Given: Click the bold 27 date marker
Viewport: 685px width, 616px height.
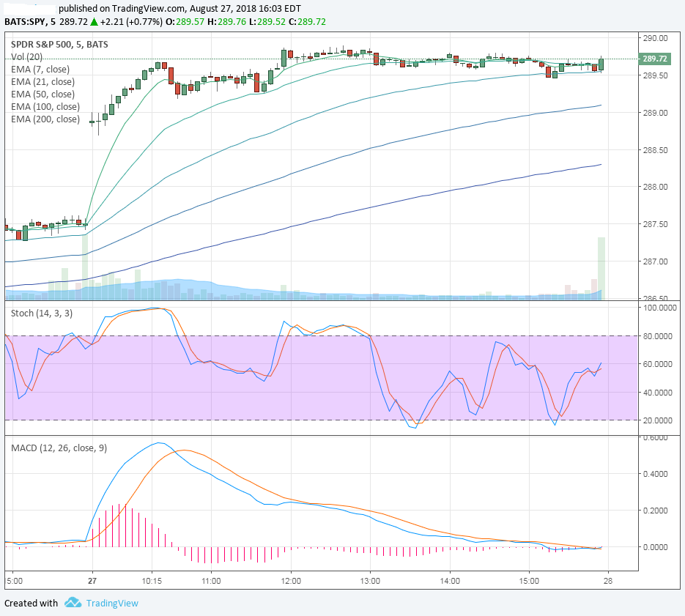Looking at the screenshot, I should [92, 581].
